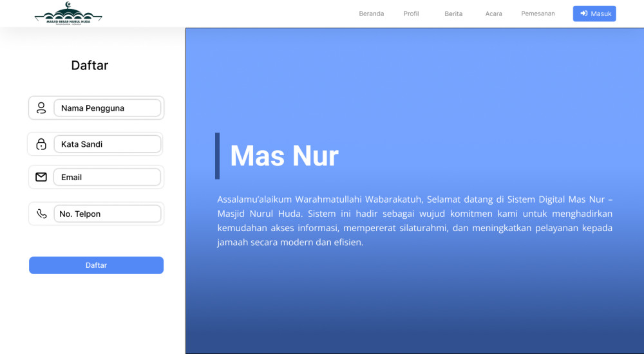Navigate to the Pemesanan page
This screenshot has width=644, height=354.
[538, 14]
